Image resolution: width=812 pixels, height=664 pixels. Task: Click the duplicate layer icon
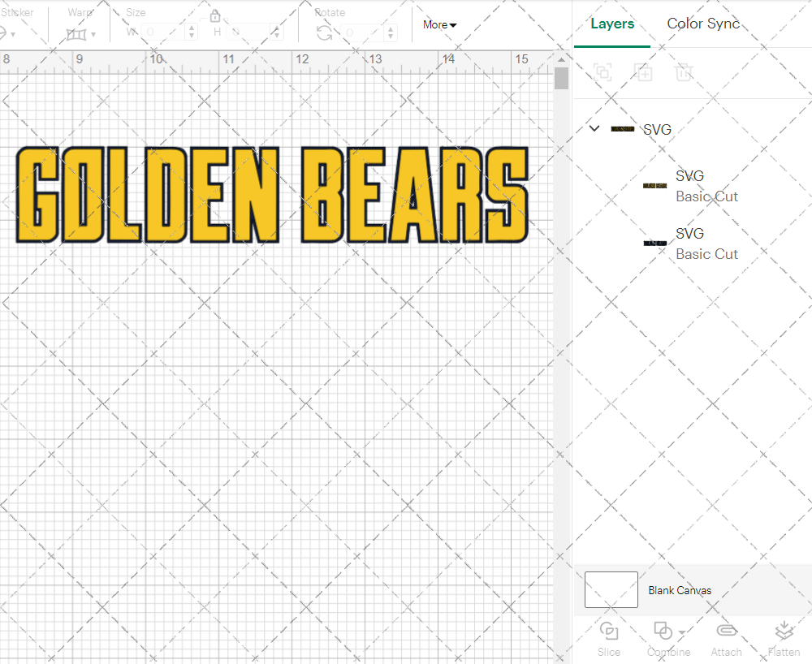[643, 72]
